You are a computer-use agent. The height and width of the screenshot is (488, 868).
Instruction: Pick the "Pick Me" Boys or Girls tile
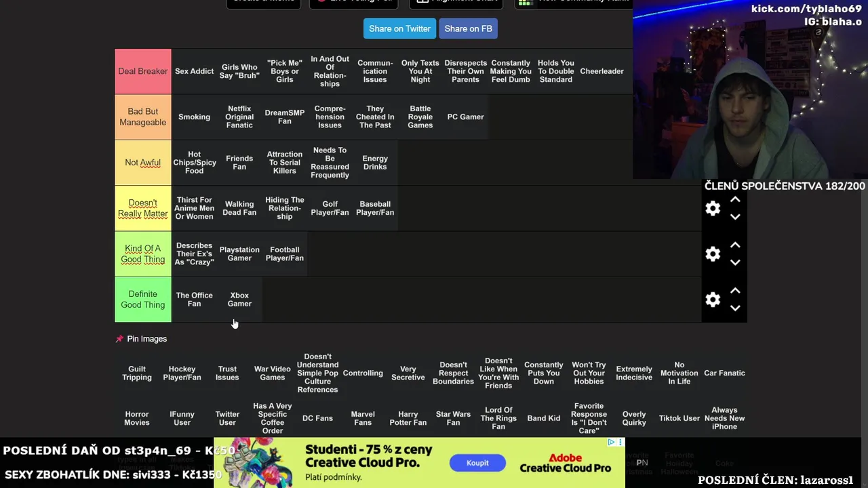click(x=285, y=71)
